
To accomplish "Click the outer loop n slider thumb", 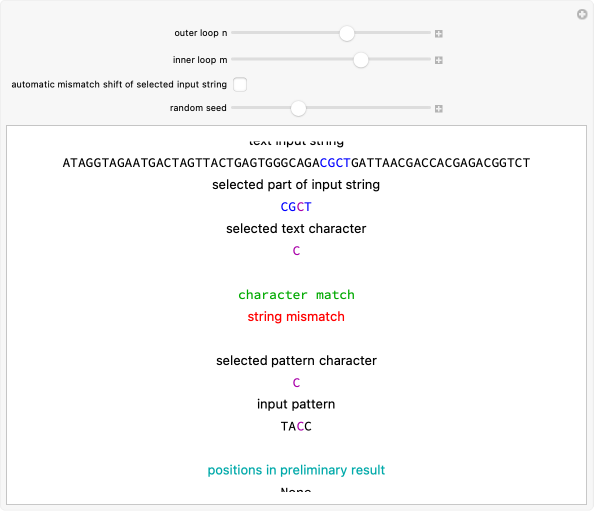I will coord(347,33).
